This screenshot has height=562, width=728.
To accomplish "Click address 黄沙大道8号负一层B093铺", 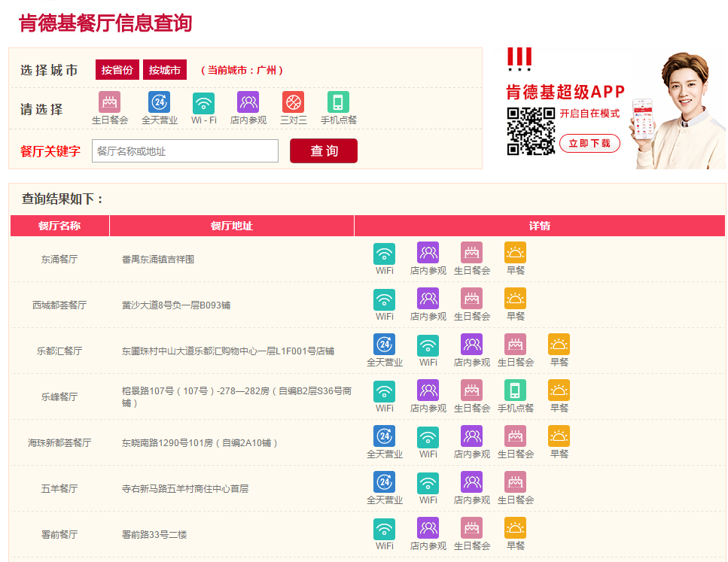I will tap(176, 305).
